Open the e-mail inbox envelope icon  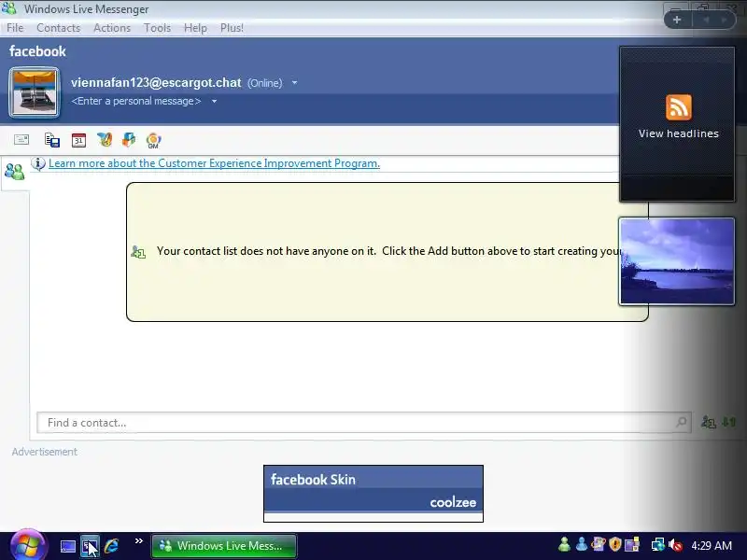click(x=21, y=139)
